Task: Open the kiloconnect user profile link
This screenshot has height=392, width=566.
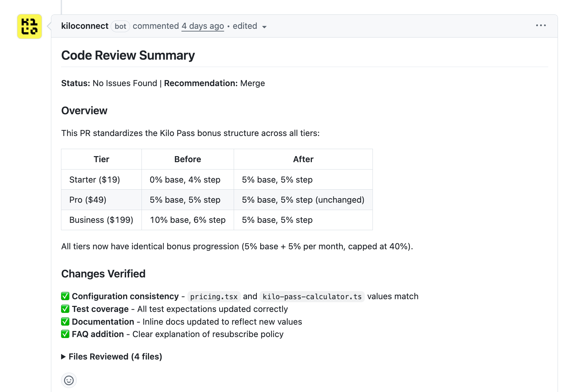Action: [85, 26]
